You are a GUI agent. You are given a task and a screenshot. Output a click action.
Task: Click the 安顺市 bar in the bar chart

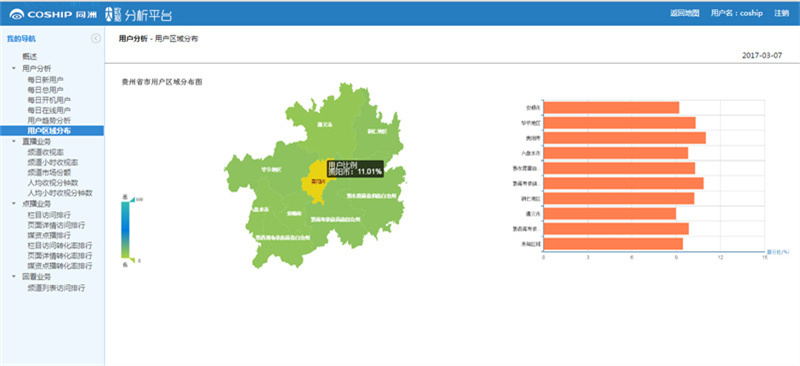(611, 108)
